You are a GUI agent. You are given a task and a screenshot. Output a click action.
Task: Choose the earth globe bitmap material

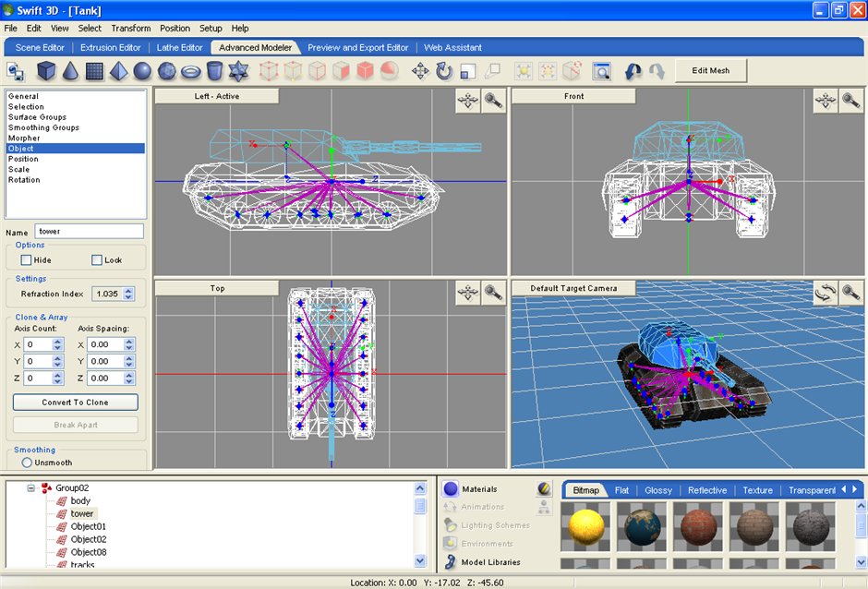coord(642,526)
